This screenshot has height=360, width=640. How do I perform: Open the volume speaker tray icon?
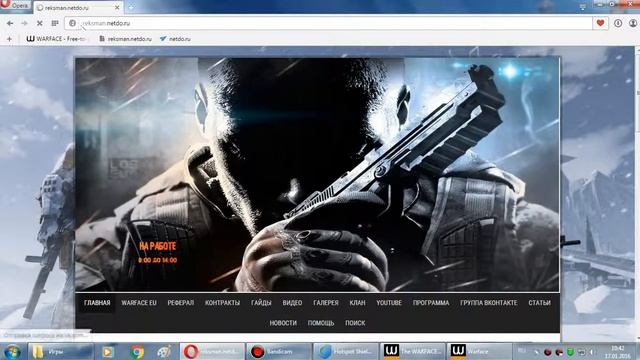pos(591,352)
